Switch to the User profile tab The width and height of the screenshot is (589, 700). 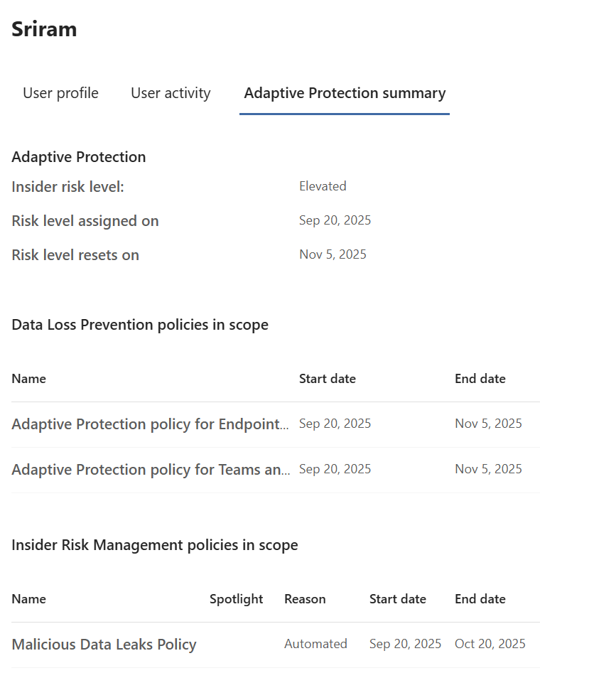[x=60, y=93]
